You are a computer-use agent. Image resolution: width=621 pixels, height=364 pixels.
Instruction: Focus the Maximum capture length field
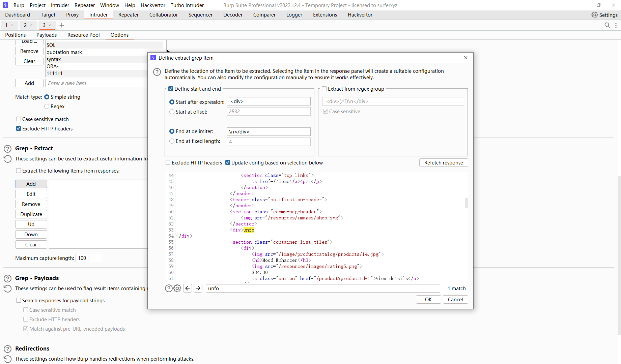pos(89,258)
